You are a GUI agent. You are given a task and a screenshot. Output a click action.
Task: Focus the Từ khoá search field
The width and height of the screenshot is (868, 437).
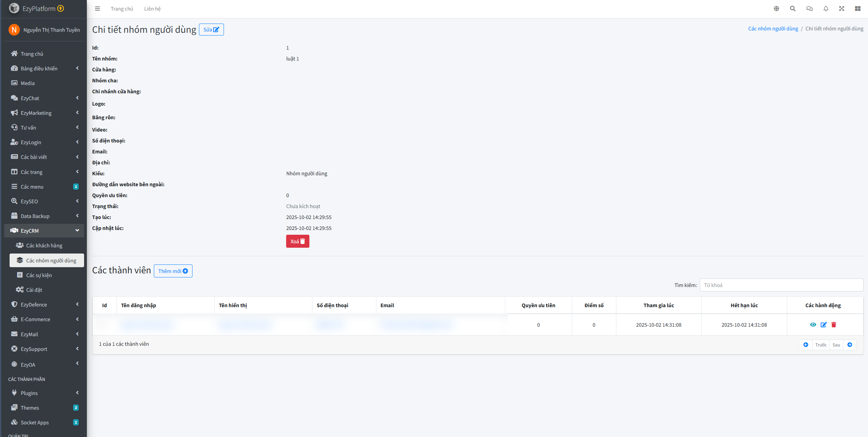[781, 285]
